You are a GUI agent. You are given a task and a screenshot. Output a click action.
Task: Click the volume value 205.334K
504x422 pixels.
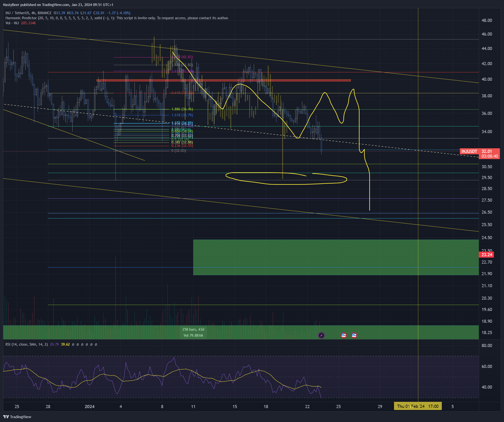28,23
